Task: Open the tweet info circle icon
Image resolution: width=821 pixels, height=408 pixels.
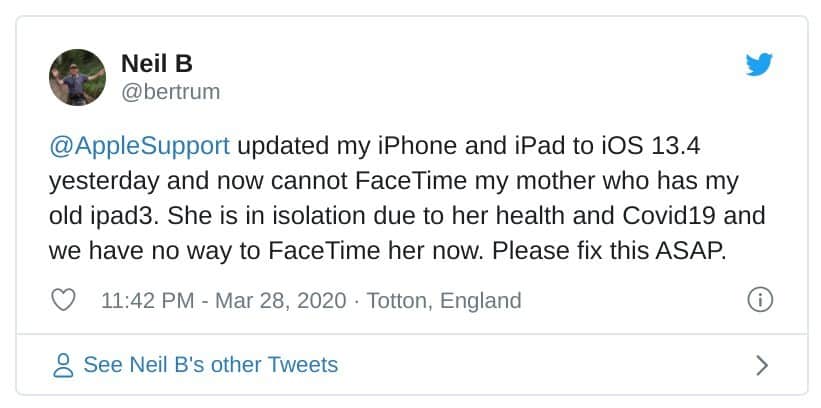Action: [x=760, y=299]
